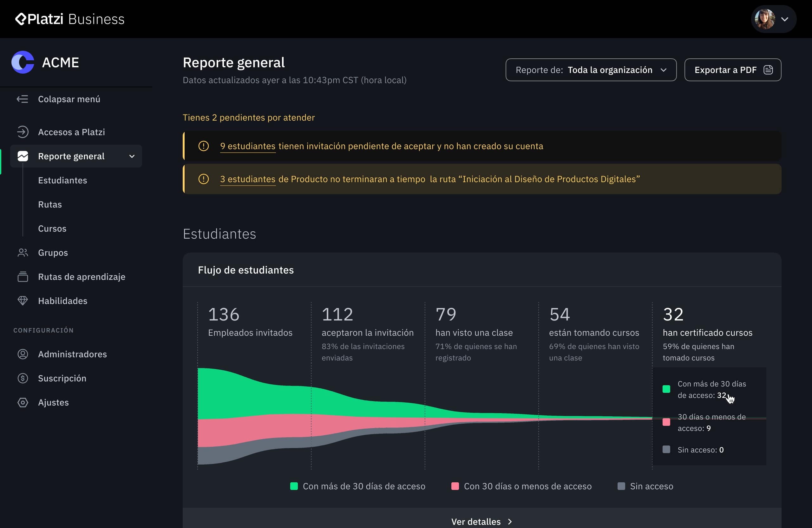Screen dimensions: 812x528
Task: Open the '9 estudiantes' pending invitation link
Action: (x=247, y=146)
